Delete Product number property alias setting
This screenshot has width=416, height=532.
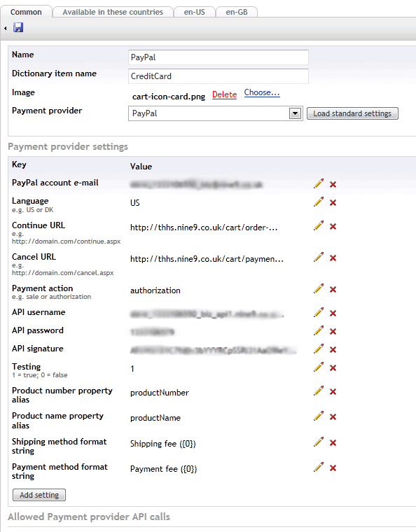click(x=333, y=392)
